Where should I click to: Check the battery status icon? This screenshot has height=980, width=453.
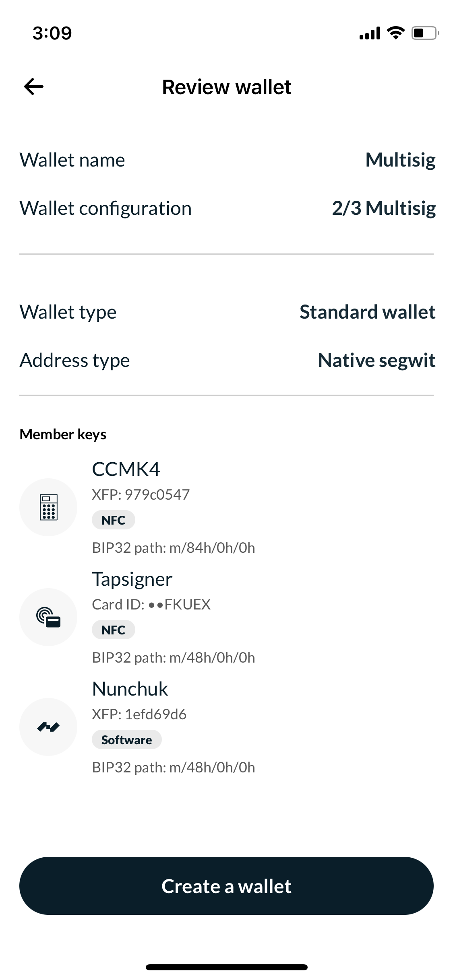pyautogui.click(x=425, y=33)
